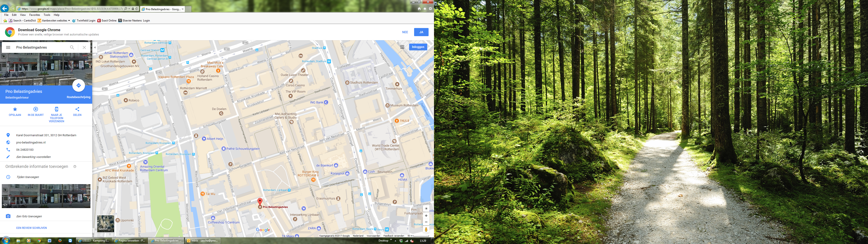Click the Street View pegman icon
This screenshot has height=244, width=868.
tap(426, 230)
